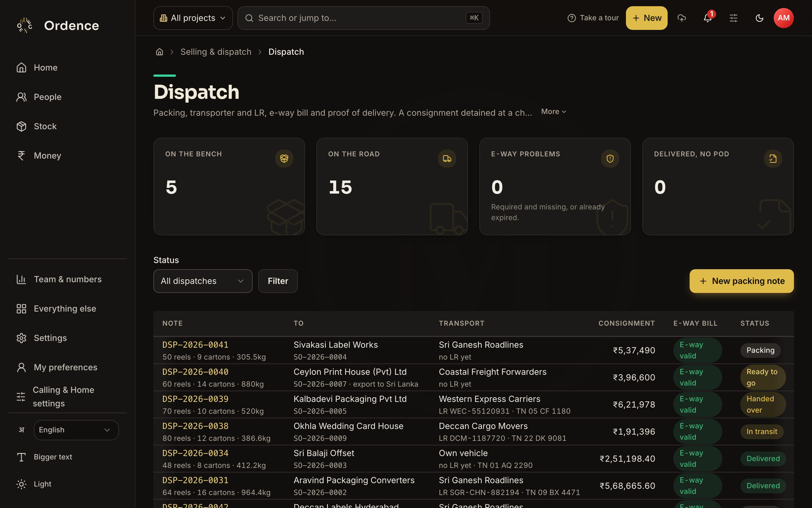Open the English language selector
The width and height of the screenshot is (812, 508).
click(x=76, y=430)
